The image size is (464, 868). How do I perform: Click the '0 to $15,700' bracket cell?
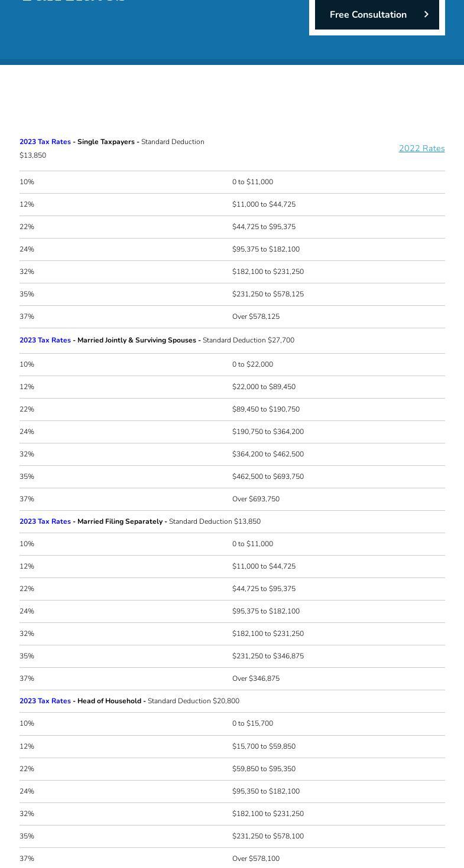click(x=252, y=723)
